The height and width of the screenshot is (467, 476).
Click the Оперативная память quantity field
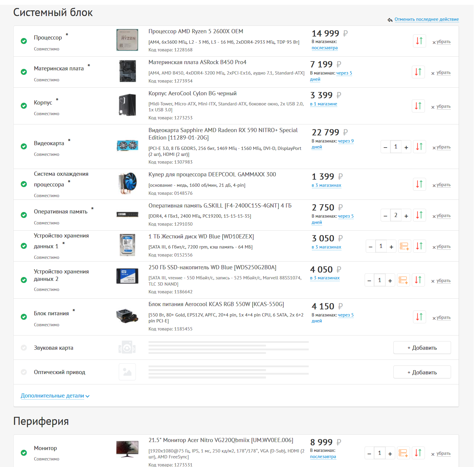coord(396,215)
